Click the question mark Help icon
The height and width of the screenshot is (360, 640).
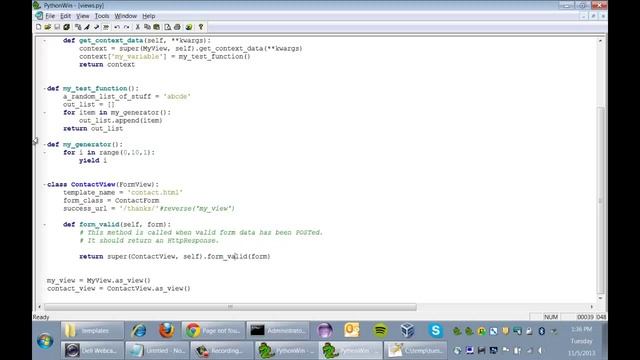pos(201,27)
